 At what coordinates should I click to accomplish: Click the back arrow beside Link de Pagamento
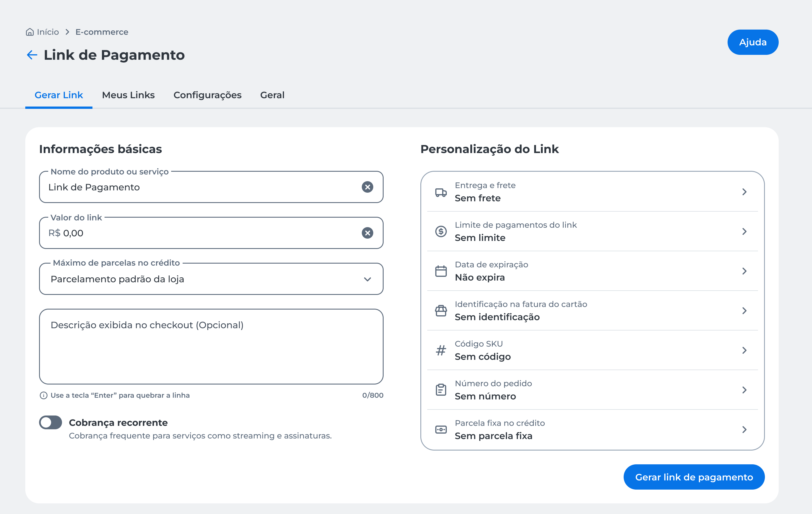[x=32, y=55]
